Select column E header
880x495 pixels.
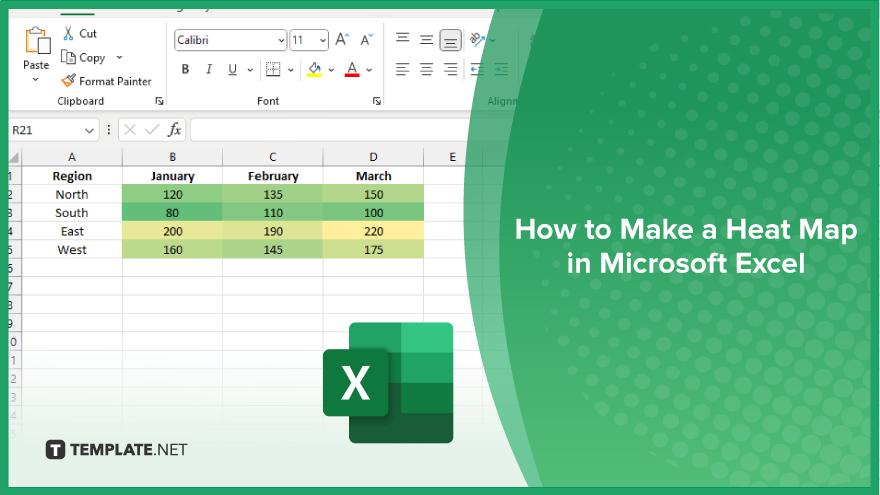(x=452, y=157)
